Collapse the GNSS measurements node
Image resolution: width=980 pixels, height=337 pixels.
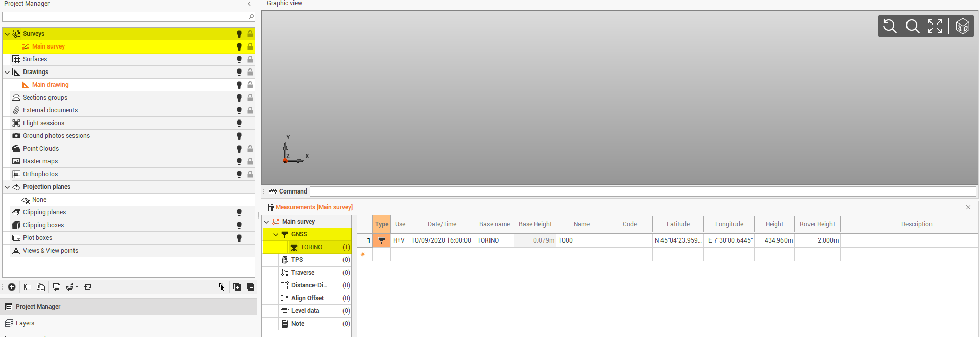(276, 234)
